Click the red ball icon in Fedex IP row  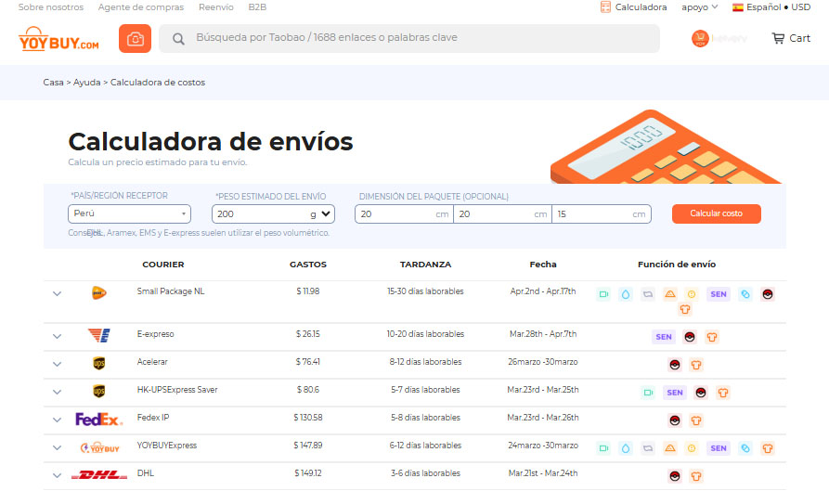pyautogui.click(x=675, y=420)
